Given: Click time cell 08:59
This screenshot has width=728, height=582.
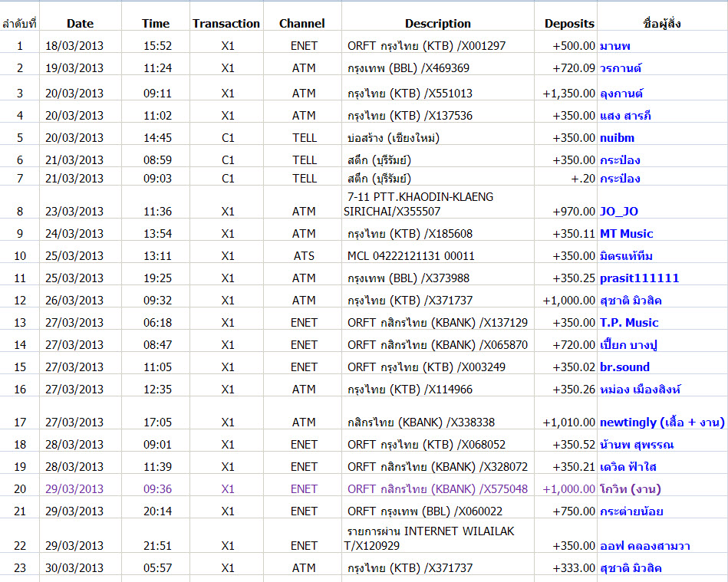Looking at the screenshot, I should coord(157,160).
